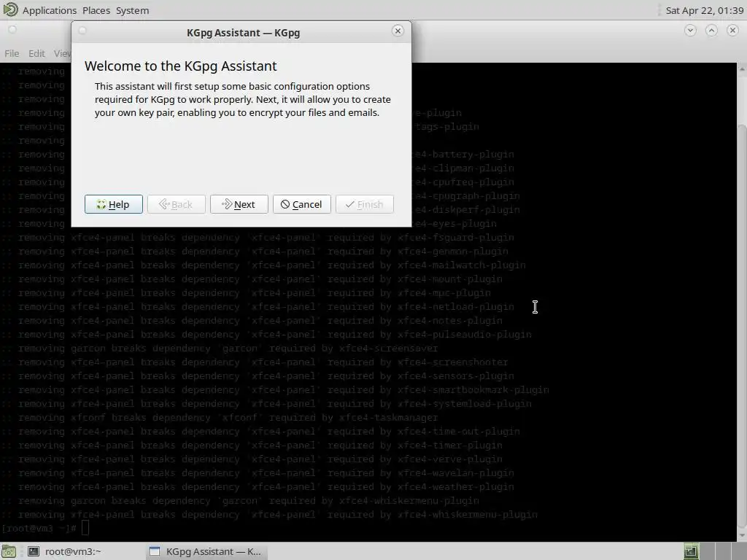Click the xfce4-smartbookmark-plugin line in terminal
The height and width of the screenshot is (560, 747).
(x=275, y=390)
